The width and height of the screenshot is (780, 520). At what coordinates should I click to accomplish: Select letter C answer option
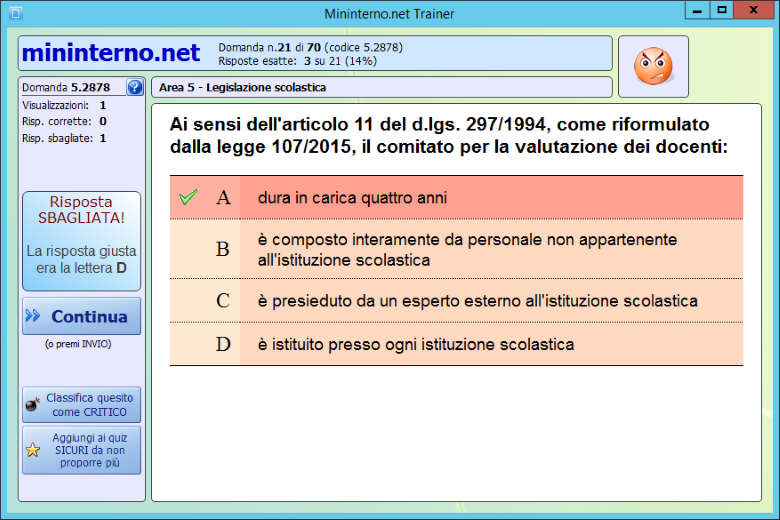point(223,301)
